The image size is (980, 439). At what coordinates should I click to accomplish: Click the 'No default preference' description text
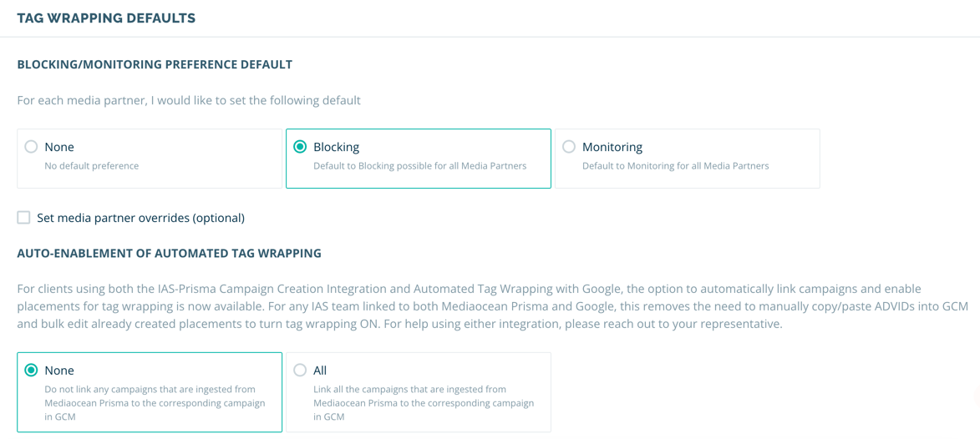tap(91, 167)
